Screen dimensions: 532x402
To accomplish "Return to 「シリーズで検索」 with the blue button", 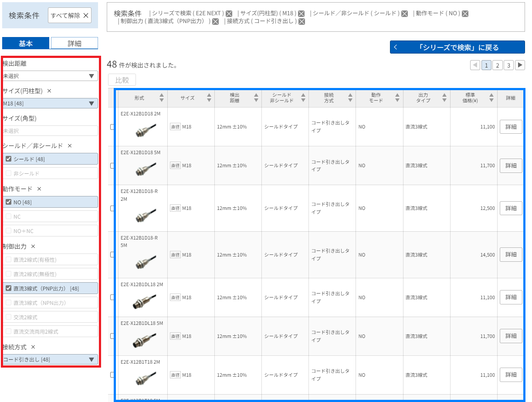I will (x=457, y=47).
